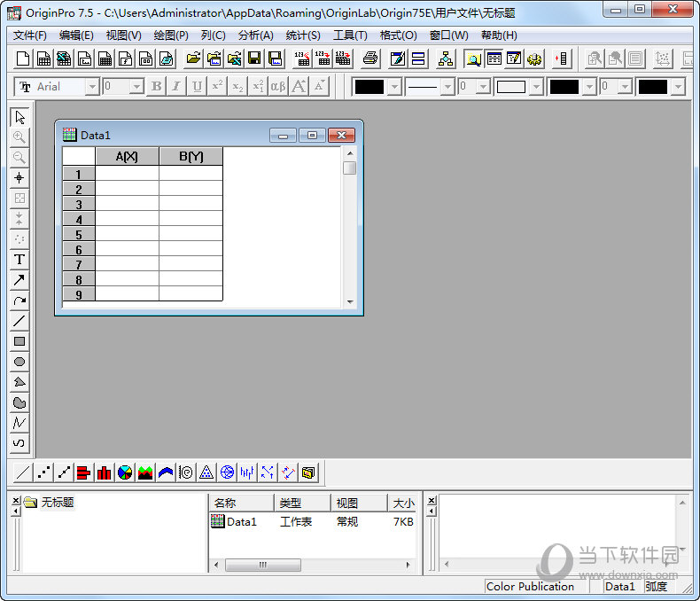700x601 pixels.
Task: Open the Project Explorer toolbar icon
Action: pos(473,59)
